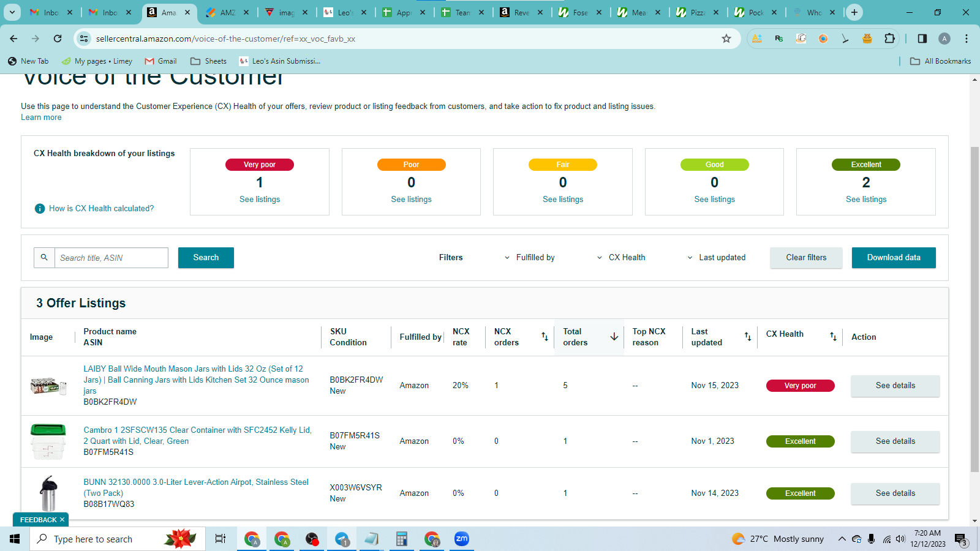Open Task View on the taskbar
The image size is (980, 551).
pos(221,539)
